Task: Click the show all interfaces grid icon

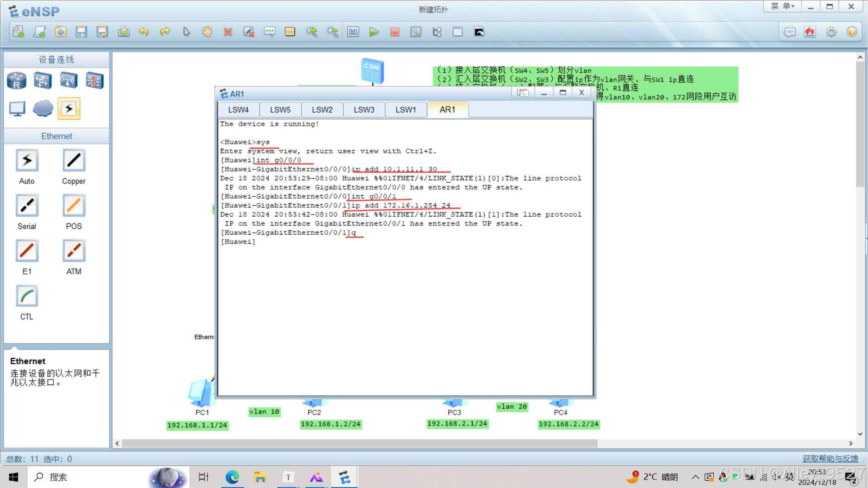Action: (x=458, y=32)
